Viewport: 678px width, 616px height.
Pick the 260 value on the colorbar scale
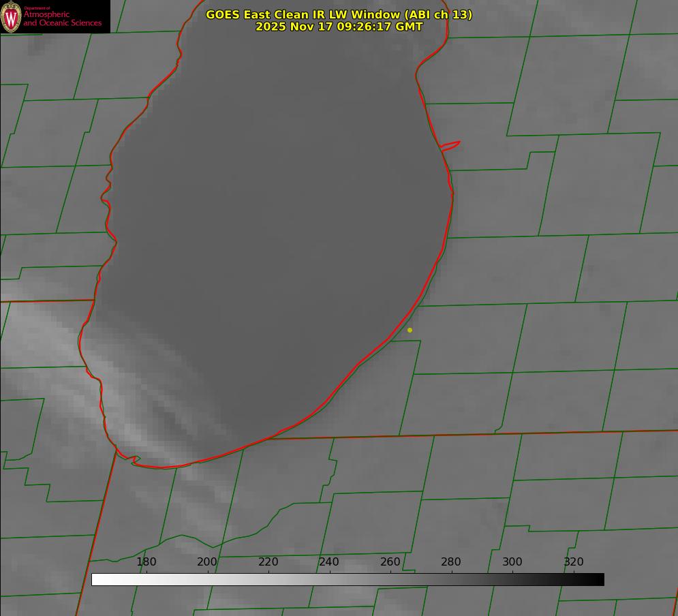click(390, 561)
